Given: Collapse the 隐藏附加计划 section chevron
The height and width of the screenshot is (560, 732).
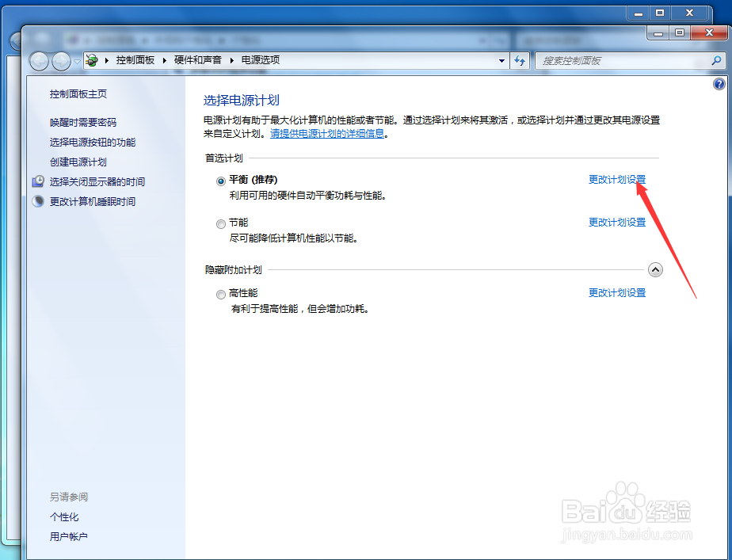Looking at the screenshot, I should (x=655, y=269).
